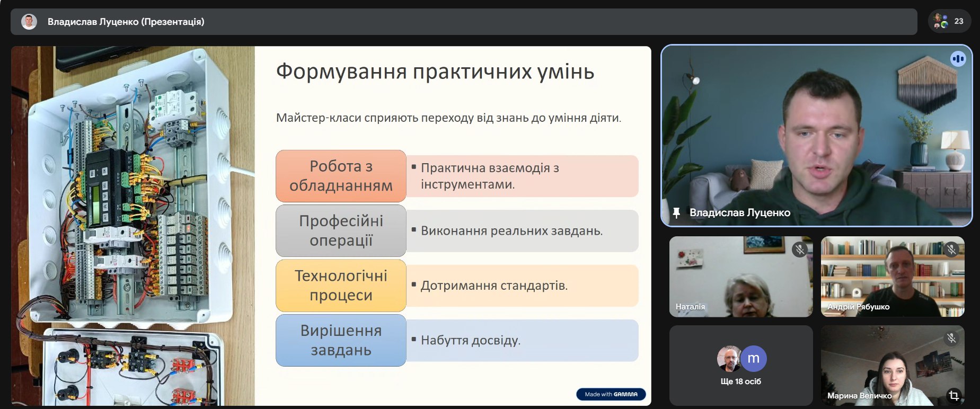Click the audio activity indicator on Владислав's tile
The width and height of the screenshot is (980, 409).
click(958, 59)
